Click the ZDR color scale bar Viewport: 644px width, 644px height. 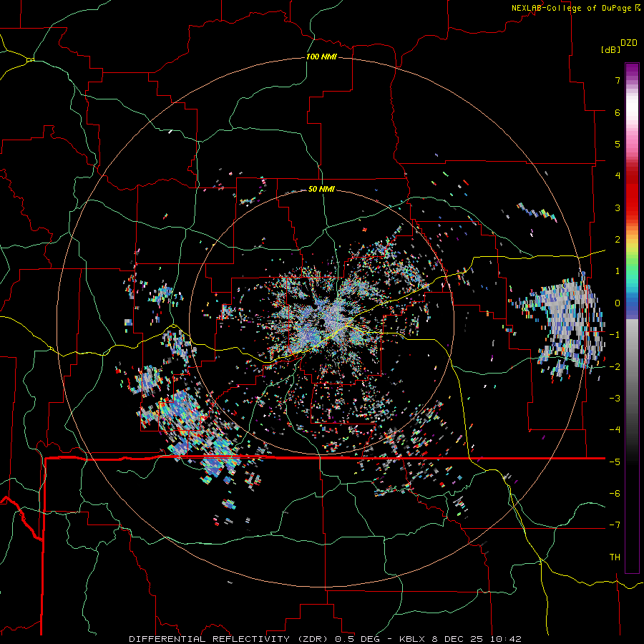632,318
